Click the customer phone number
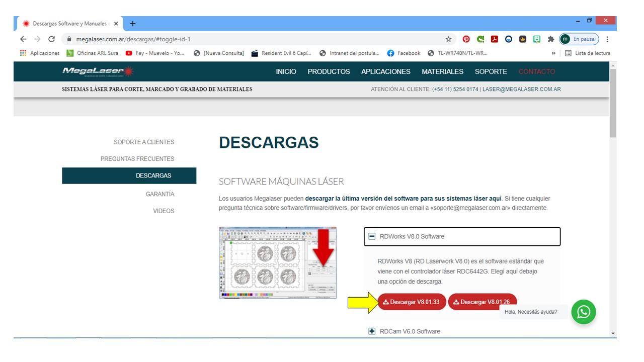The width and height of the screenshot is (644, 362). (x=455, y=89)
